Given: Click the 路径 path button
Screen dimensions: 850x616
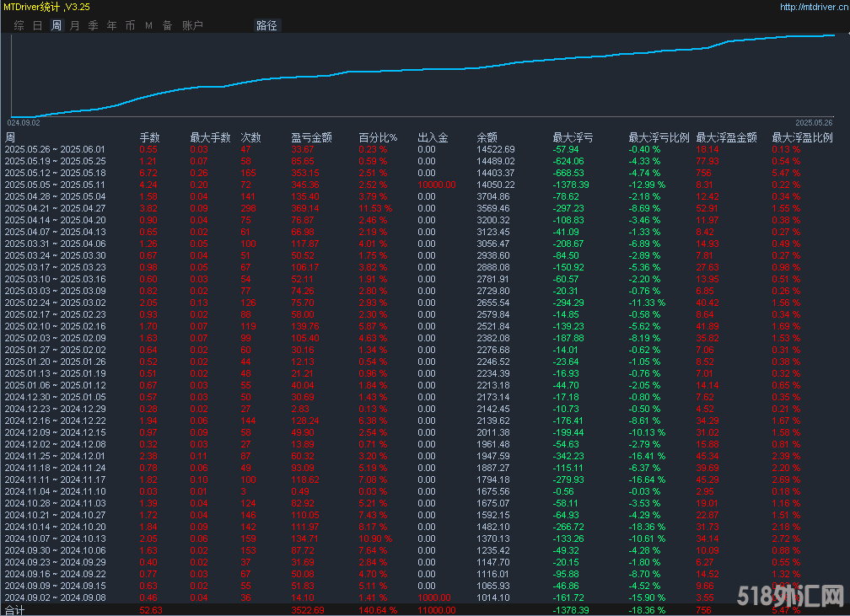Looking at the screenshot, I should pyautogui.click(x=266, y=25).
